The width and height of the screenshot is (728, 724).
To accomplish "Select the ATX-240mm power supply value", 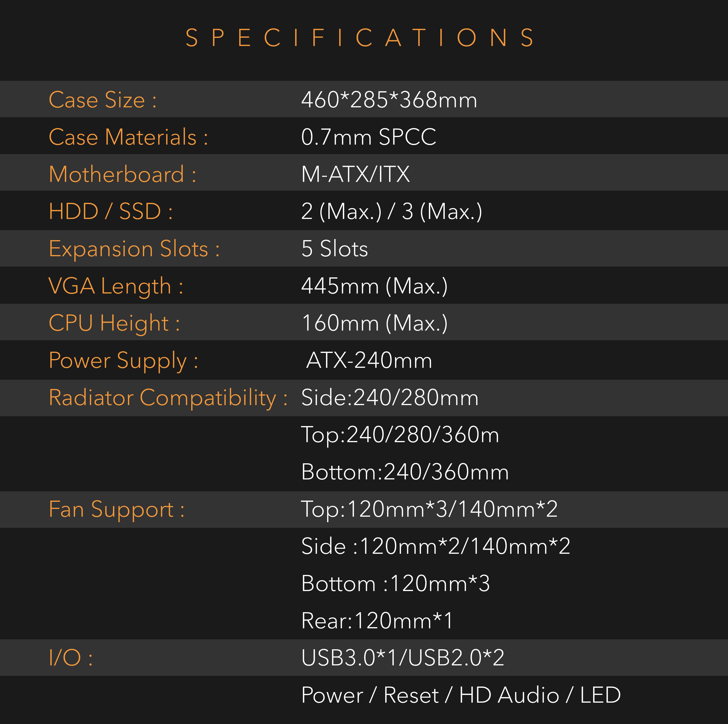I will pos(369,360).
